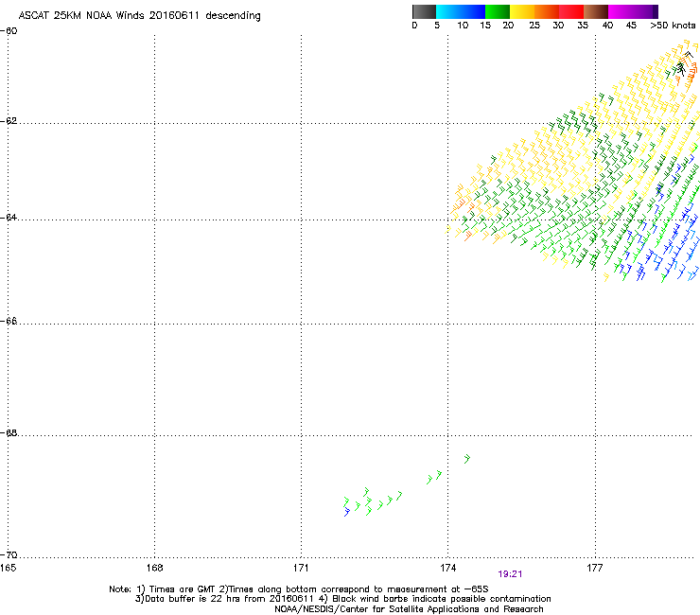Click the latitude label -62
Image resolution: width=700 pixels, height=615 pixels.
coord(9,121)
